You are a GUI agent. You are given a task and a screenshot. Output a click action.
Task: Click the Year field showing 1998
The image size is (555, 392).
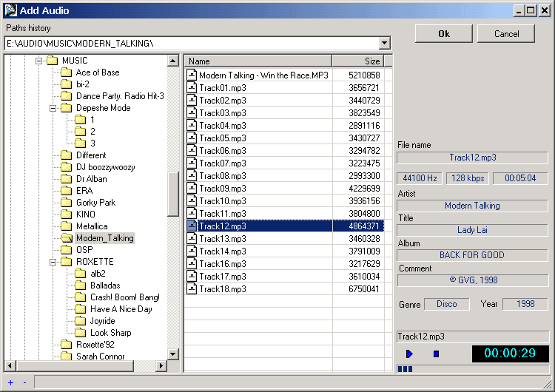point(525,304)
